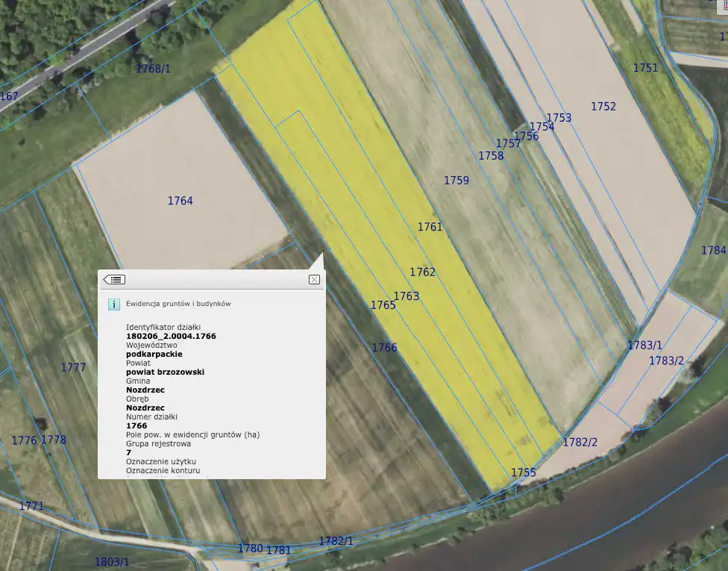Choose parcel 1766 label on the map

coord(384,347)
